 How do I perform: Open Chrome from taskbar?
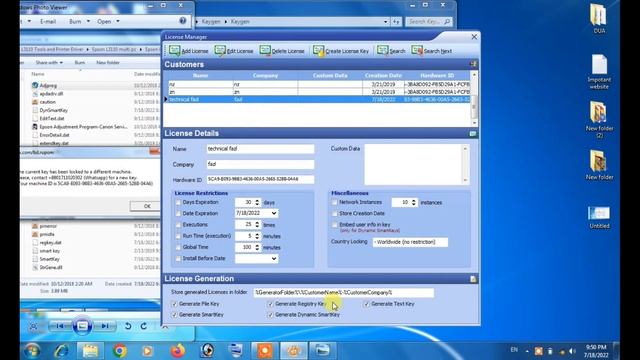(119, 351)
